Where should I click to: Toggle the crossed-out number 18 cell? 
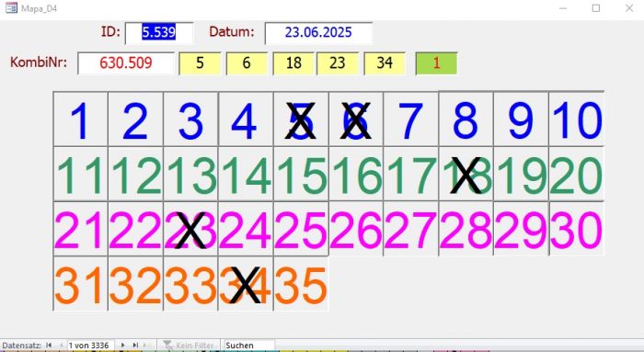pos(466,175)
